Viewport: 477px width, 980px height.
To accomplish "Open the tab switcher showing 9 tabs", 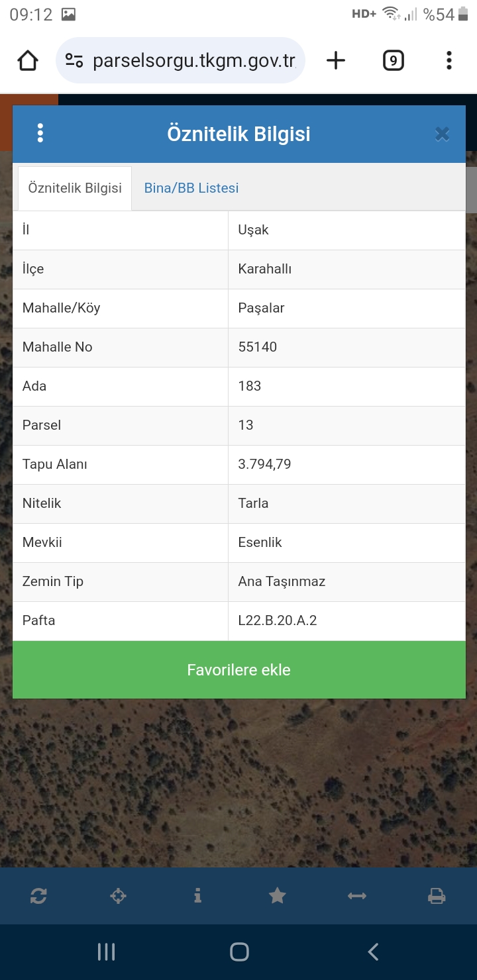I will pyautogui.click(x=393, y=61).
